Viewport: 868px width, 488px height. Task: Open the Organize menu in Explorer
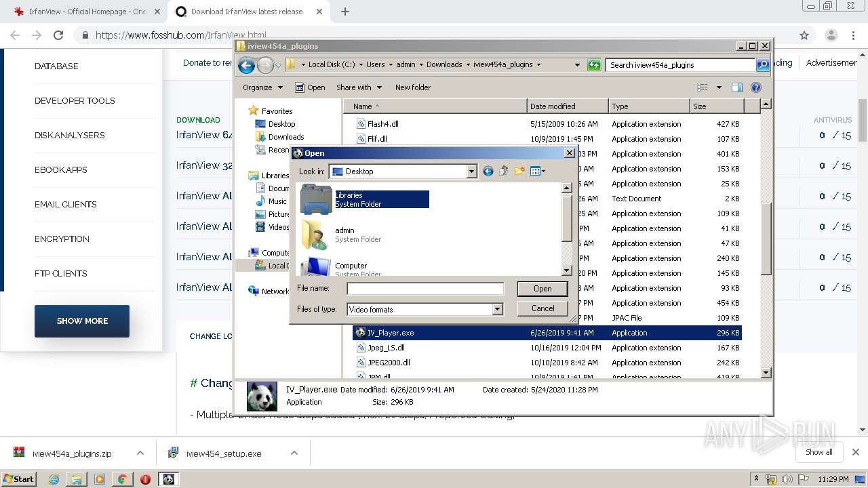[262, 87]
